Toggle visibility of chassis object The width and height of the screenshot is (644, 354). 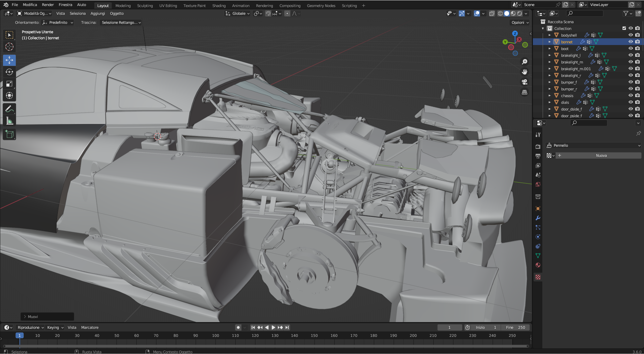[x=631, y=95]
